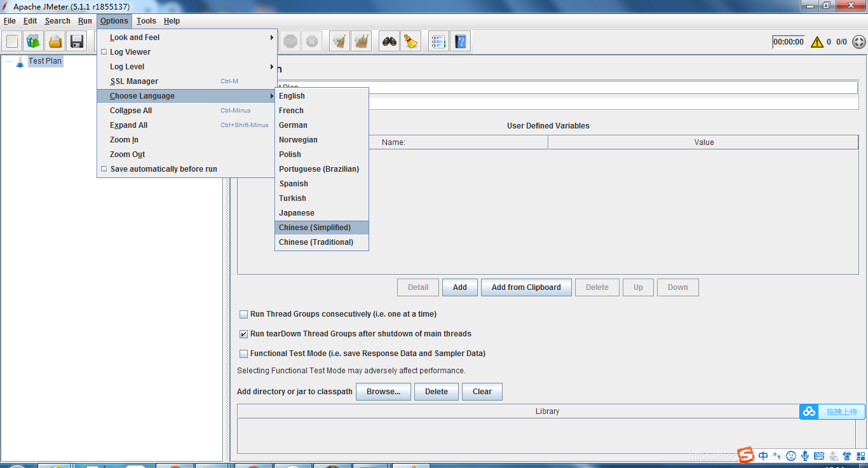868x468 pixels.
Task: Click the Add variable button
Action: coord(460,287)
